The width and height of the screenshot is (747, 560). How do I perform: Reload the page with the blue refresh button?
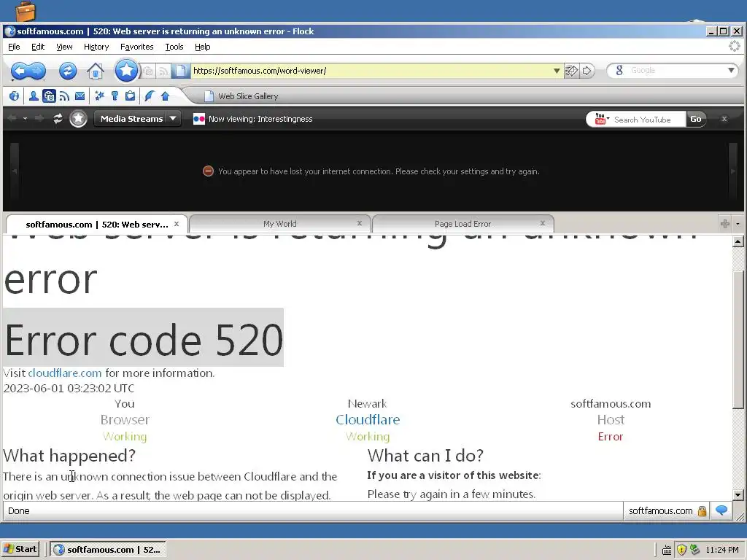click(68, 71)
